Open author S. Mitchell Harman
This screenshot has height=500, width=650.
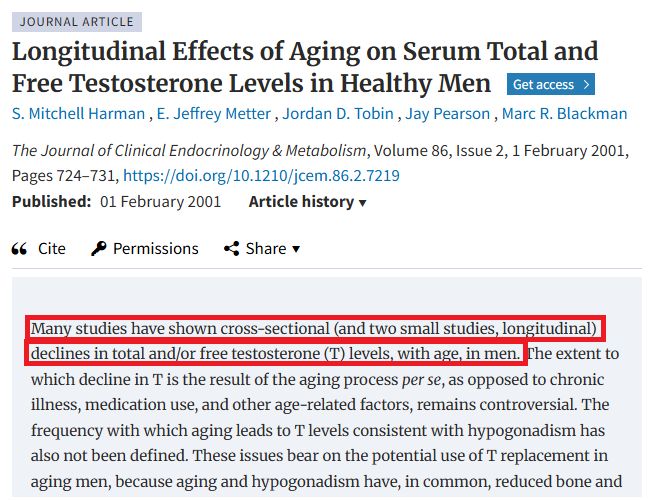tap(78, 114)
